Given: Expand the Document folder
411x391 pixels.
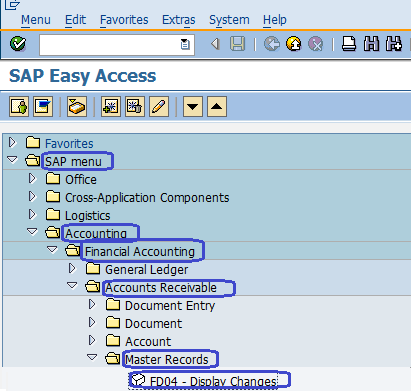Looking at the screenshot, I should (92, 322).
